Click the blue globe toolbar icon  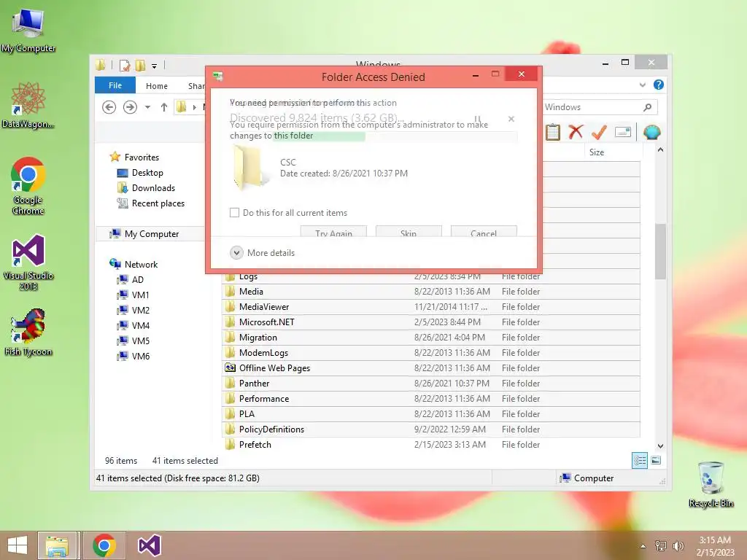651,132
